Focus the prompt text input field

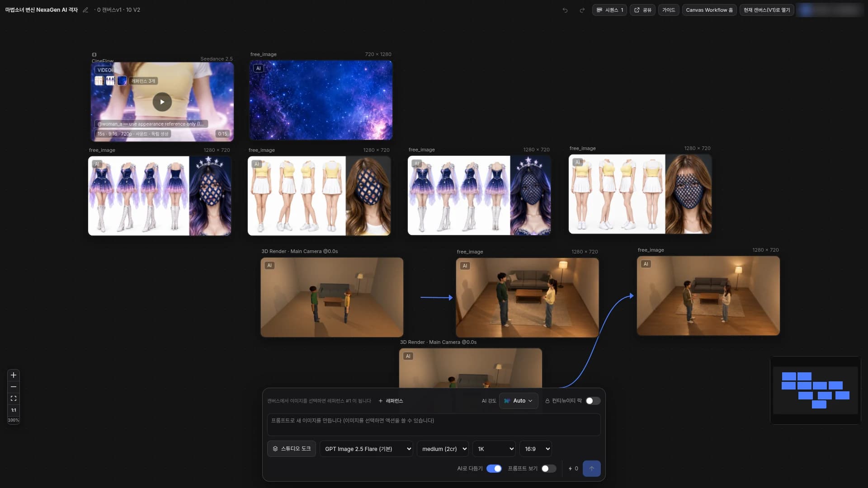coord(434,425)
